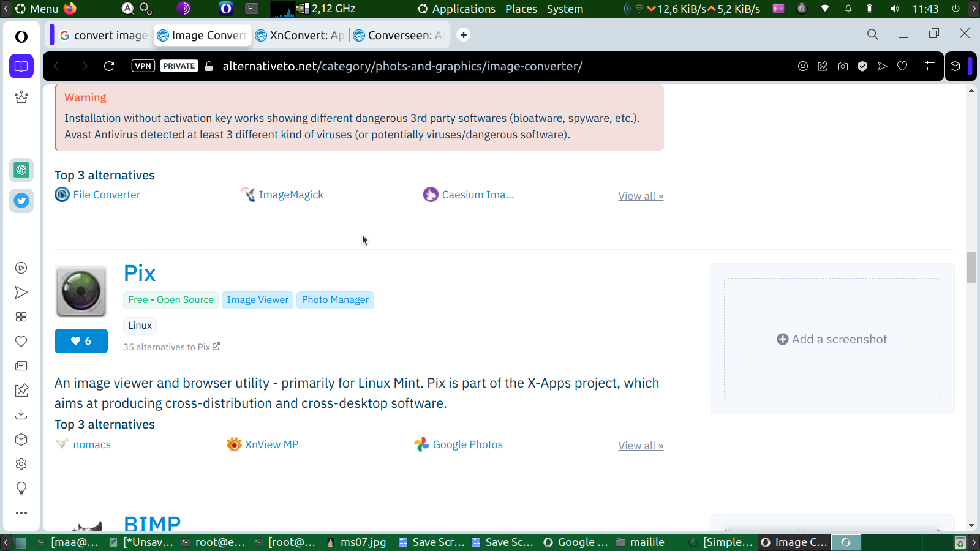980x551 pixels.
Task: Click the Image Viewer tag
Action: (x=257, y=300)
